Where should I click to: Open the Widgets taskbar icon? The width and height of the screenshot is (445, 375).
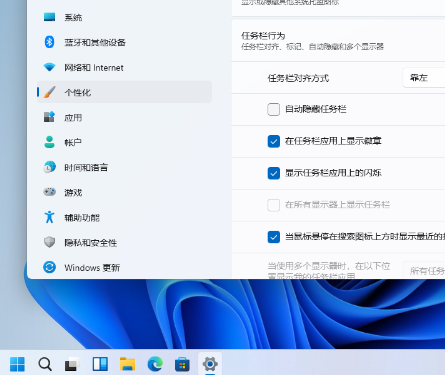coord(100,364)
